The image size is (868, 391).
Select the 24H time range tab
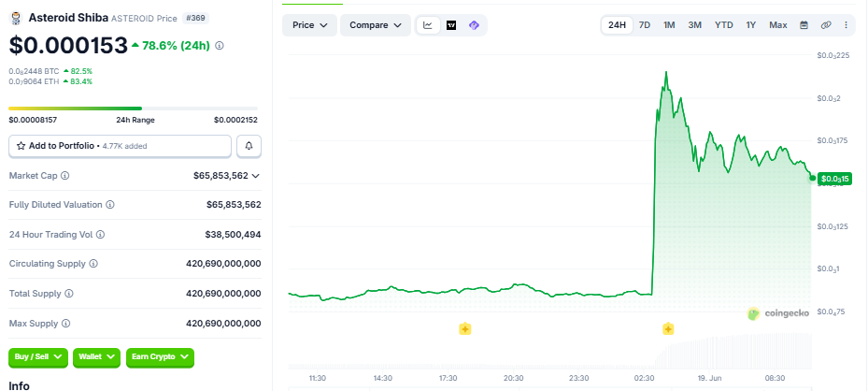[x=617, y=25]
